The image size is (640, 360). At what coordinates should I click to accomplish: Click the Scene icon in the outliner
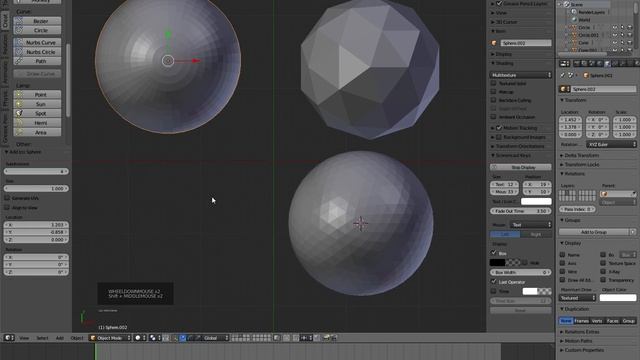[x=567, y=4]
